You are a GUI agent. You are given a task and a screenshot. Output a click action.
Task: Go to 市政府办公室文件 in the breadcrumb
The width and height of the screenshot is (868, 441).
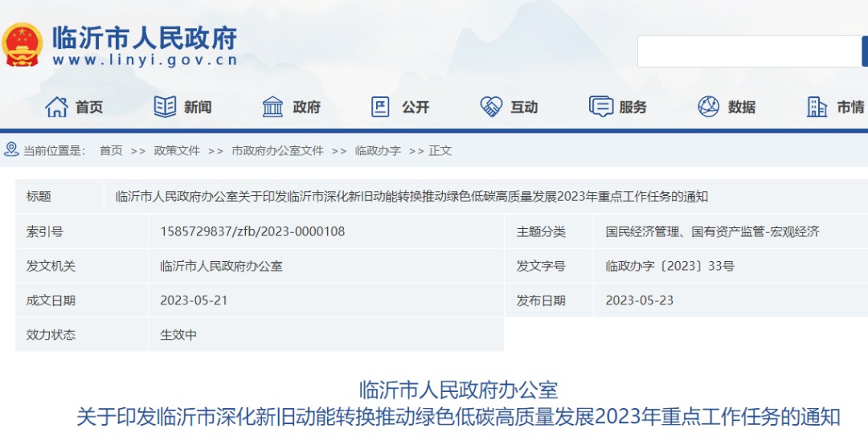click(x=277, y=150)
